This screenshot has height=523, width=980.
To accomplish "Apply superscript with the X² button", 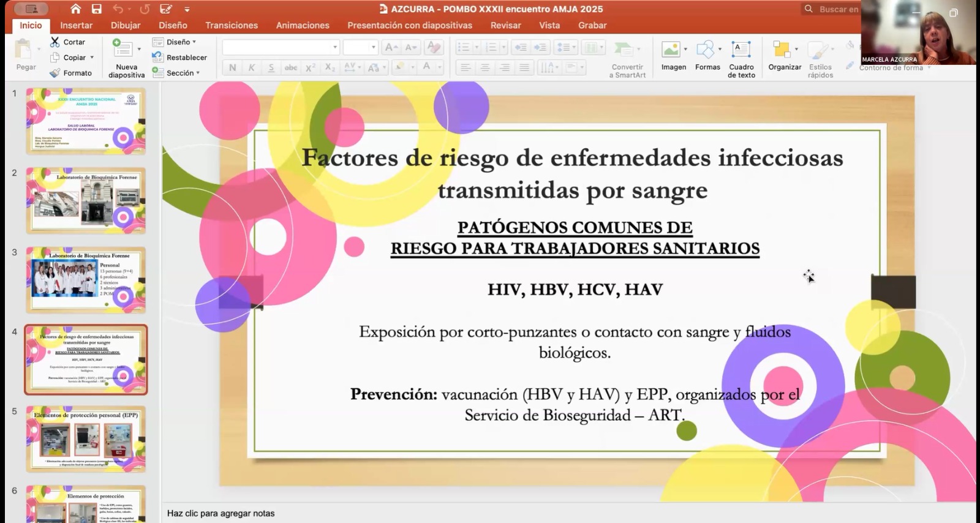I will [311, 67].
